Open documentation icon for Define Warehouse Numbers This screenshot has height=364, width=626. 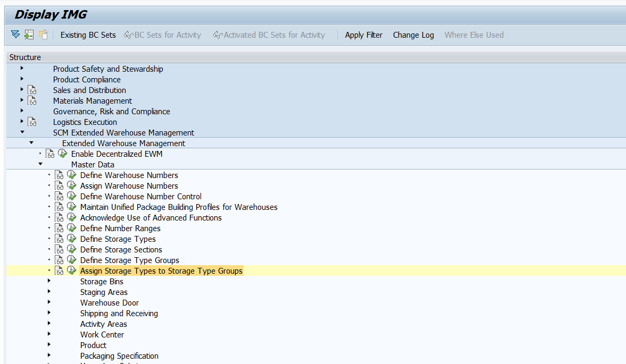click(x=59, y=175)
